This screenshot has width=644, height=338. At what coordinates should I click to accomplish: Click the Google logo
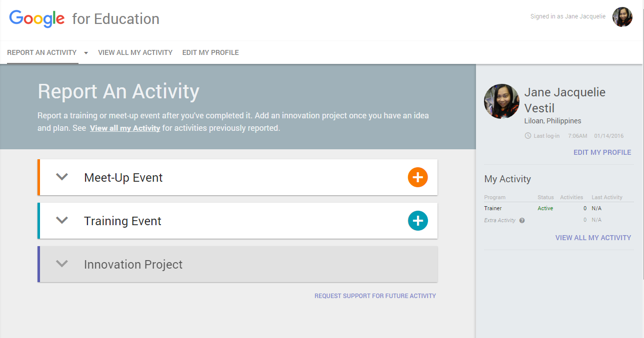point(37,19)
